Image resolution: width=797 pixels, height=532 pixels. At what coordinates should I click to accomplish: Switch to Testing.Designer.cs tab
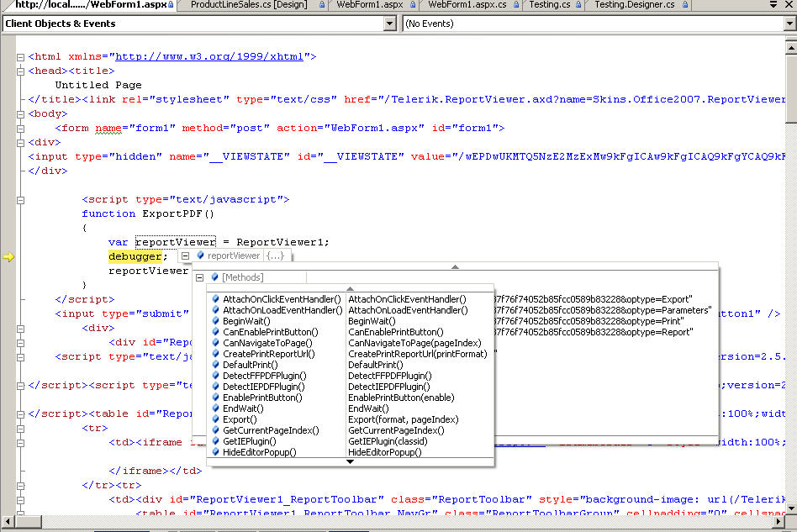click(635, 4)
